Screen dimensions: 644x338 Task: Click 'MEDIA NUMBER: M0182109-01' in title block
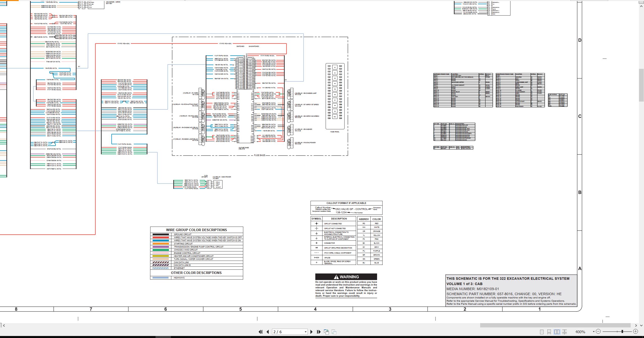point(473,289)
